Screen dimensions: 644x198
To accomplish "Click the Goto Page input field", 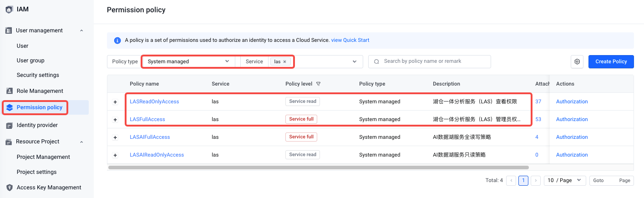I will 612,181.
